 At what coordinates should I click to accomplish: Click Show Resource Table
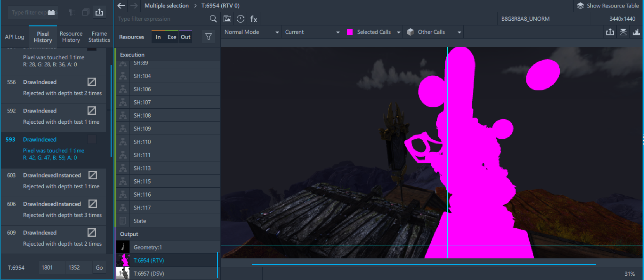608,6
